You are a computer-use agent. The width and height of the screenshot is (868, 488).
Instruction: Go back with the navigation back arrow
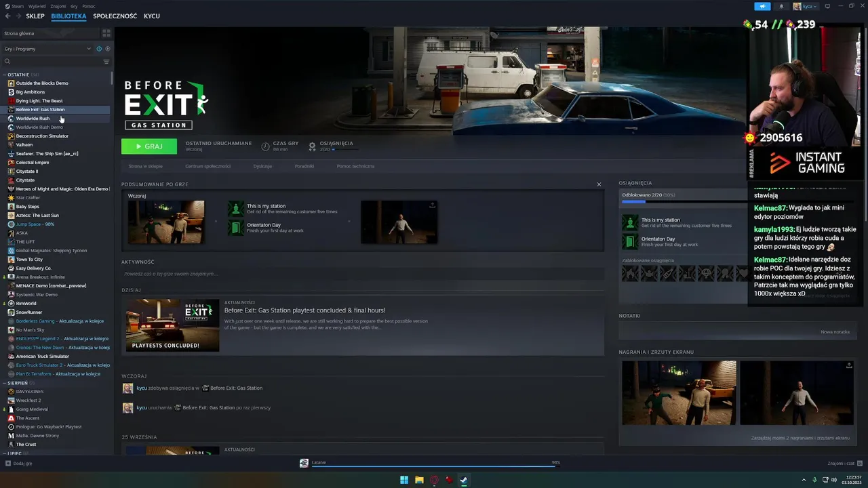tap(8, 16)
